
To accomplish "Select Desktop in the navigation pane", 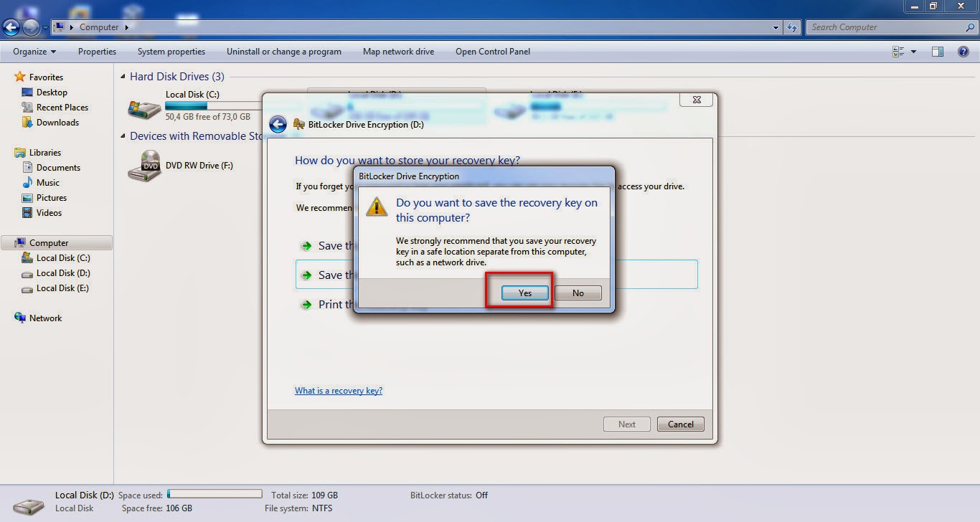I will 52,92.
